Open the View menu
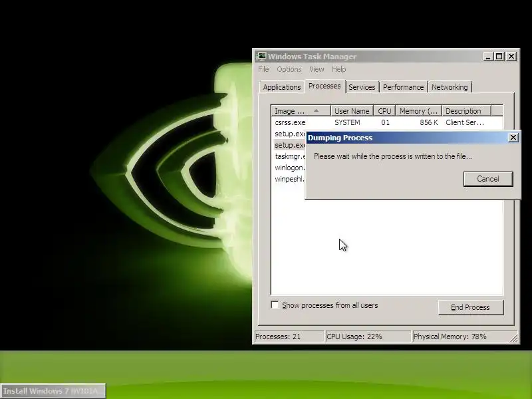 pyautogui.click(x=317, y=69)
